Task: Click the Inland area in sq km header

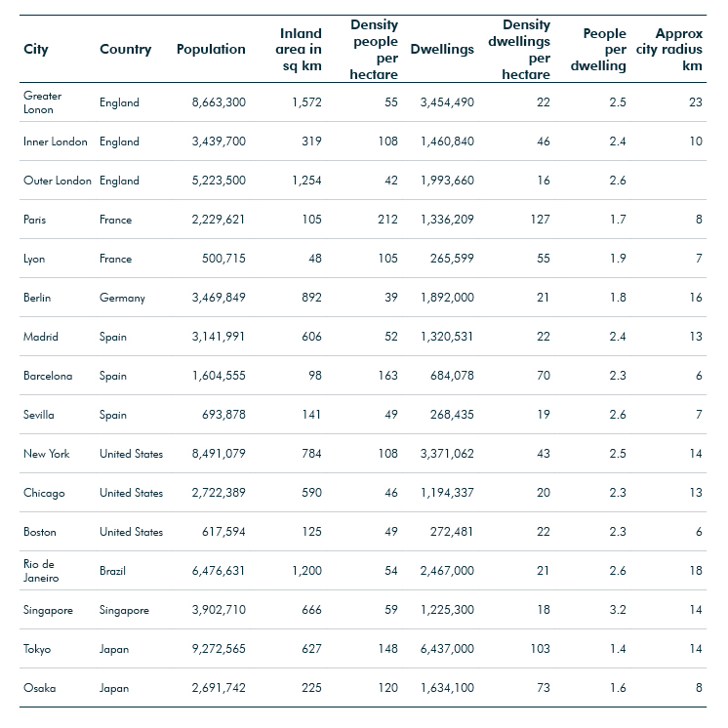Action: click(299, 49)
